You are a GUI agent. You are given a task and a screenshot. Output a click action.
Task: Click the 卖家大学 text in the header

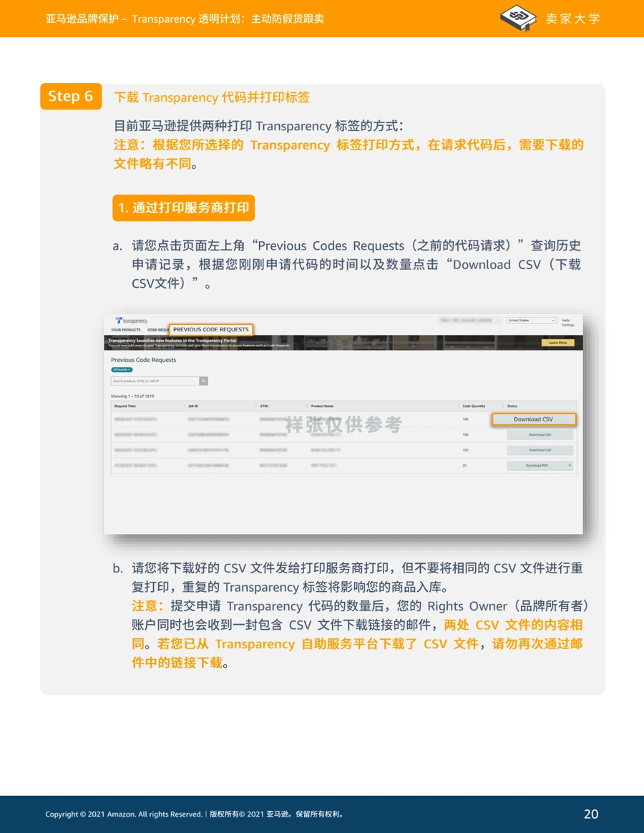tap(572, 19)
